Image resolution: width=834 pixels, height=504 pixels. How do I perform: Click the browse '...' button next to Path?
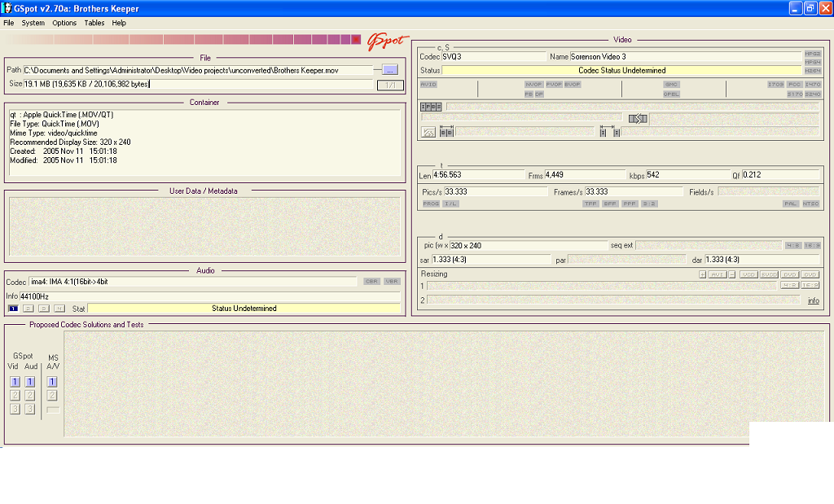(390, 70)
